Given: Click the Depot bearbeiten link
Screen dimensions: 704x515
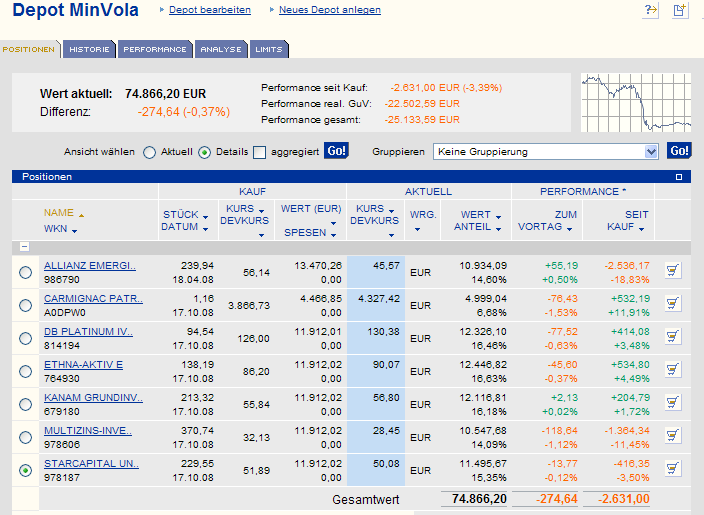Looking at the screenshot, I should [210, 10].
